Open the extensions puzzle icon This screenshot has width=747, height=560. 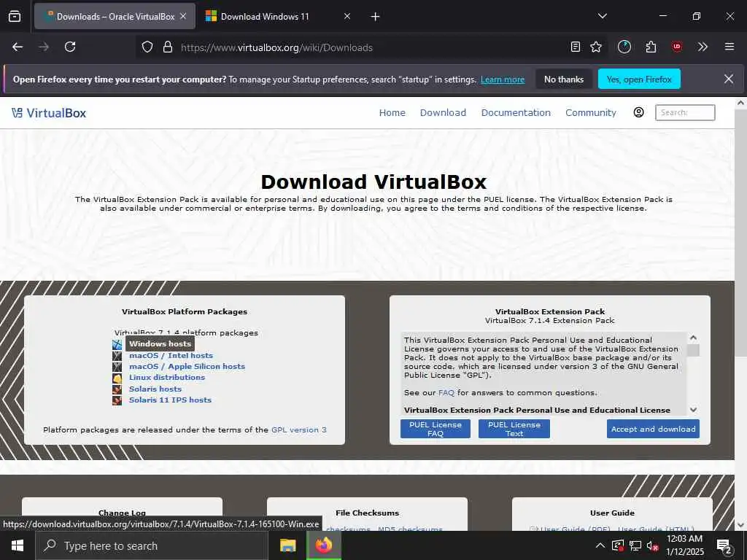point(651,47)
